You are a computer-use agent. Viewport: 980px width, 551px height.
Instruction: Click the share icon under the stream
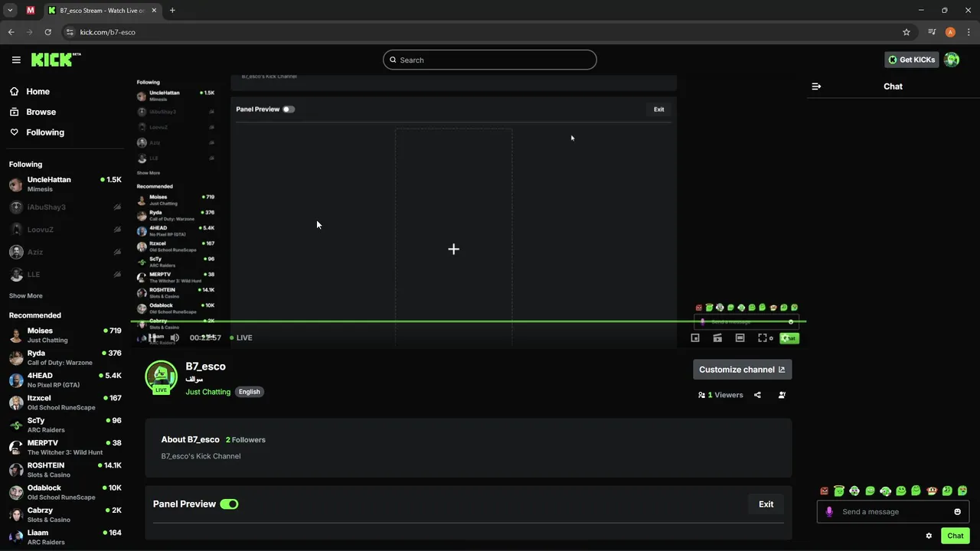click(757, 395)
